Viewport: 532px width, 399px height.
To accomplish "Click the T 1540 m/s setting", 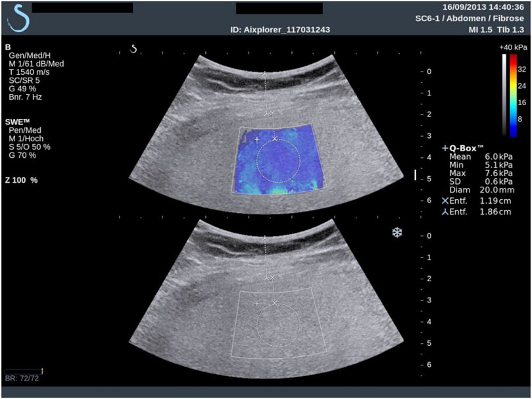I will (29, 72).
